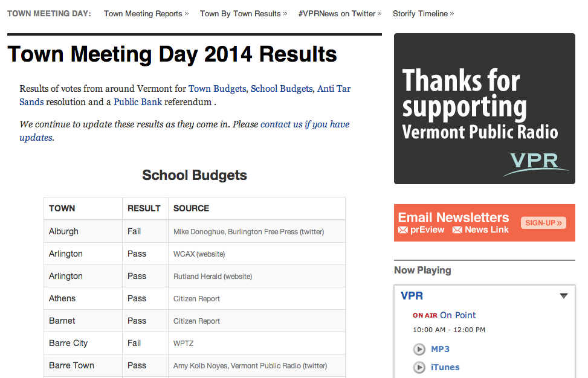Expand the VPR Now Playing dropdown arrow
This screenshot has width=588, height=378.
coord(563,296)
